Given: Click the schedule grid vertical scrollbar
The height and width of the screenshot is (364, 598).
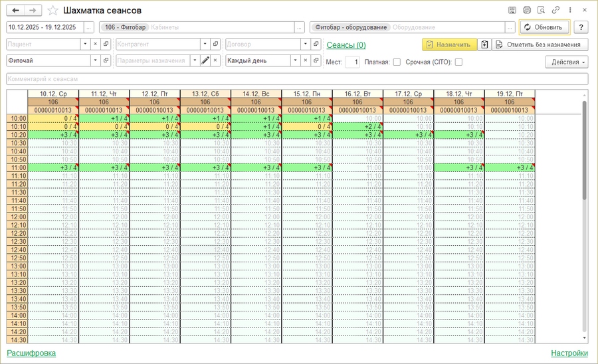Looking at the screenshot, I should [x=585, y=149].
